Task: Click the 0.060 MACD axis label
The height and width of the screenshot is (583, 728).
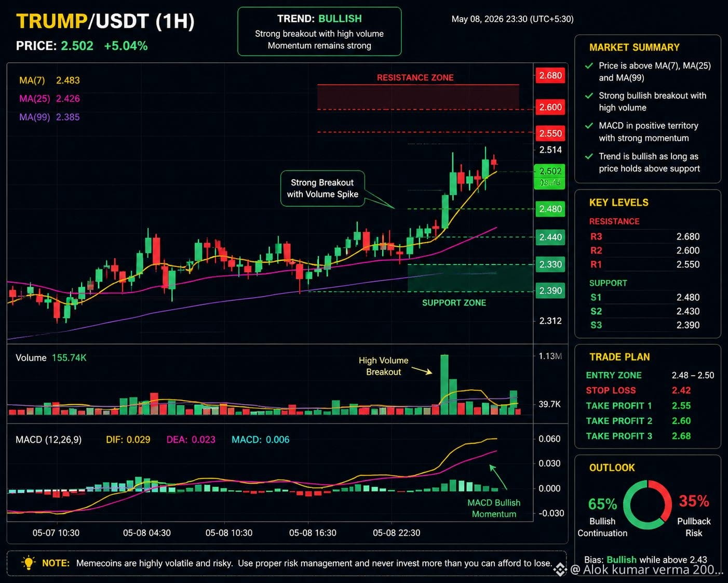Action: [549, 439]
